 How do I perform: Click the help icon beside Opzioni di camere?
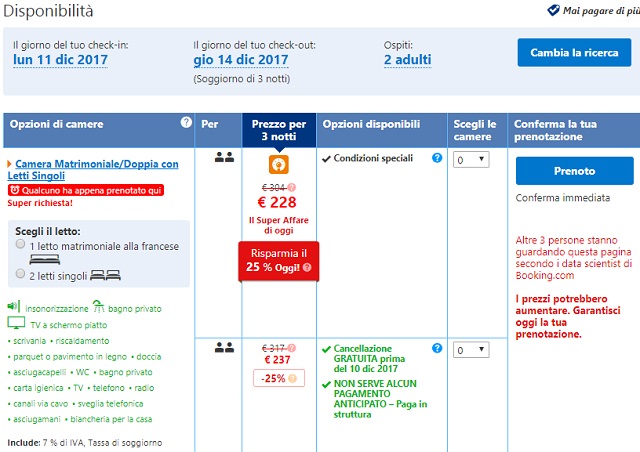click(186, 122)
